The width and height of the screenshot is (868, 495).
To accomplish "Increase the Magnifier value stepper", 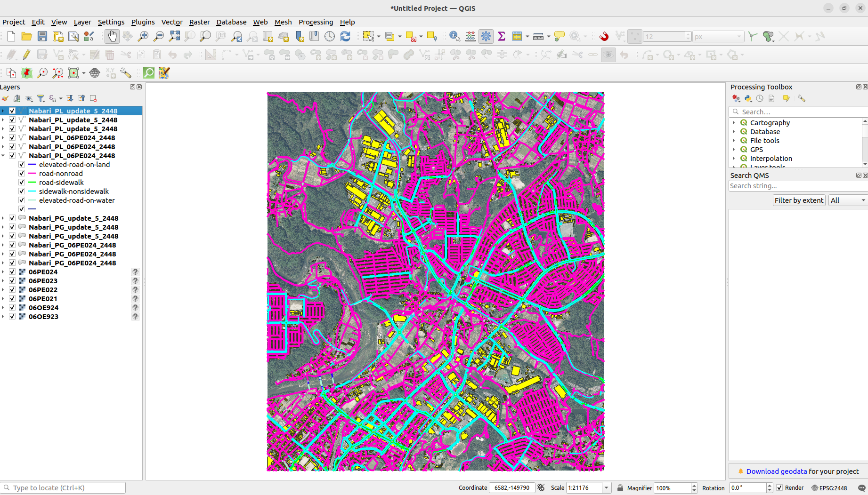I will (694, 486).
